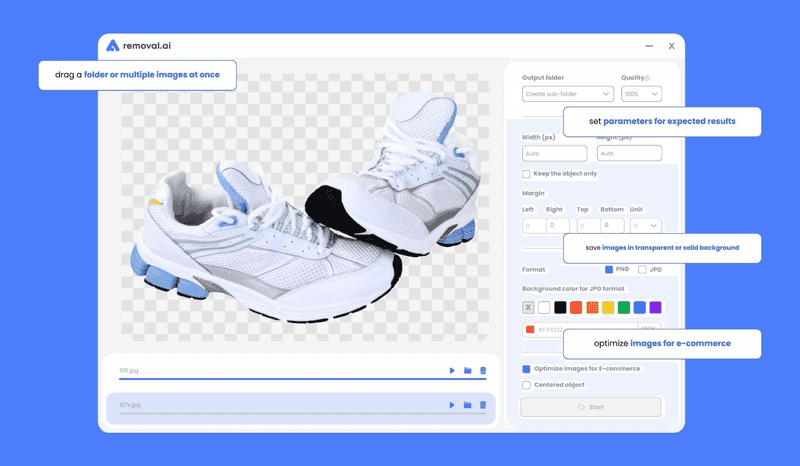Screen dimensions: 800x466
Task: Click the Bottom margin input
Action: click(x=612, y=225)
